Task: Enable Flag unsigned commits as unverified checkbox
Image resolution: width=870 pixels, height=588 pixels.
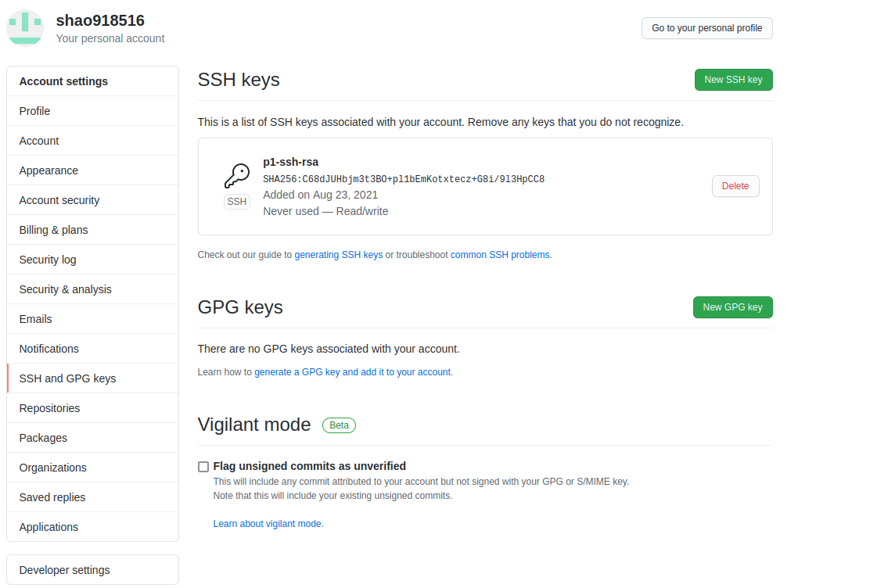Action: (203, 467)
